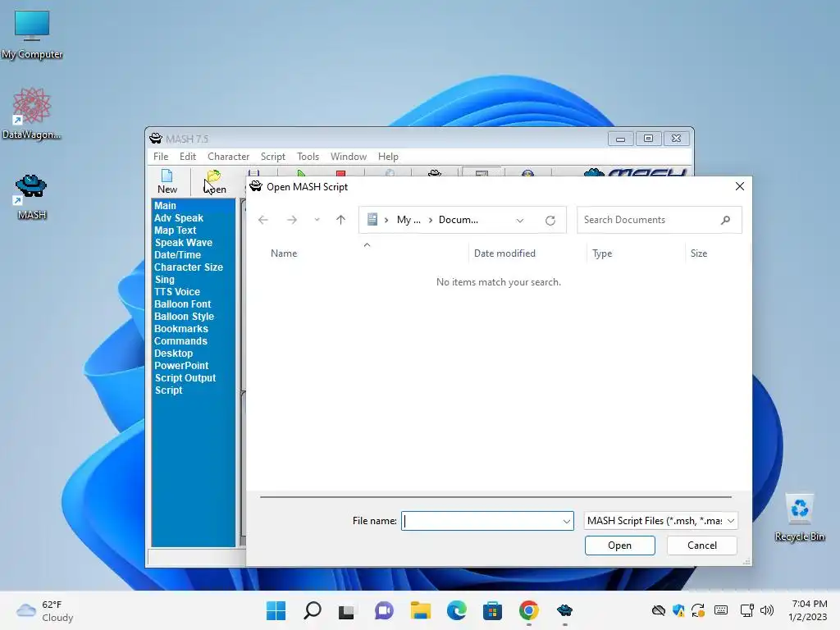Select TTS Voice in the sidebar
The height and width of the screenshot is (630, 840).
177,292
